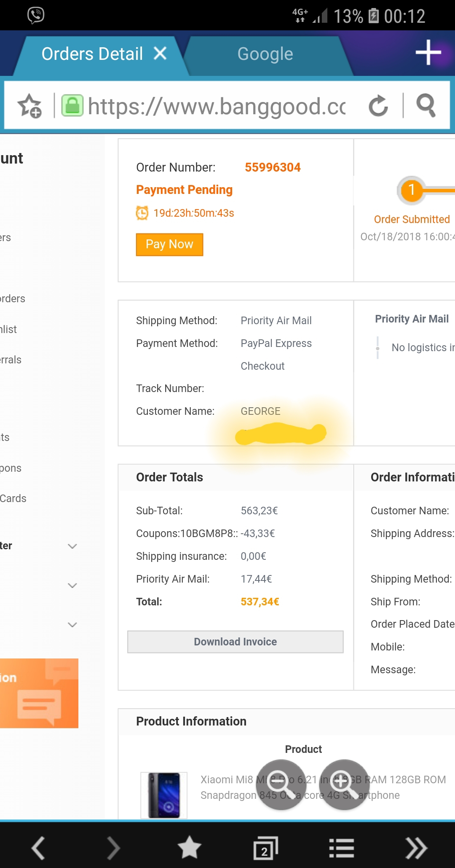Open the browser list menu icon

coord(341,848)
